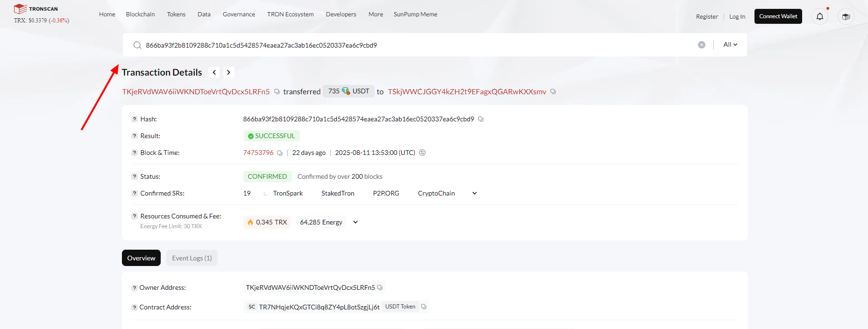Viewport: 868px width, 329px height.
Task: Open recipient address TSkjWWCJGGY4kZH2t9EFagxQGARwKXXsmv
Action: [467, 91]
